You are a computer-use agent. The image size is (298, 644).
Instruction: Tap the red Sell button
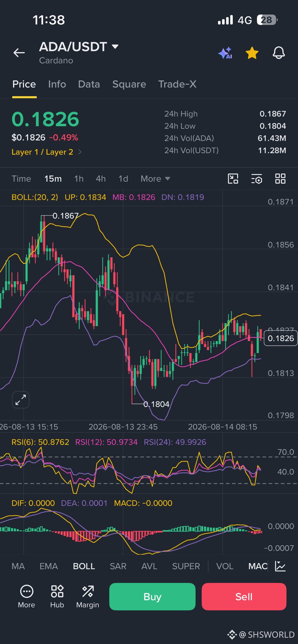pos(244,597)
